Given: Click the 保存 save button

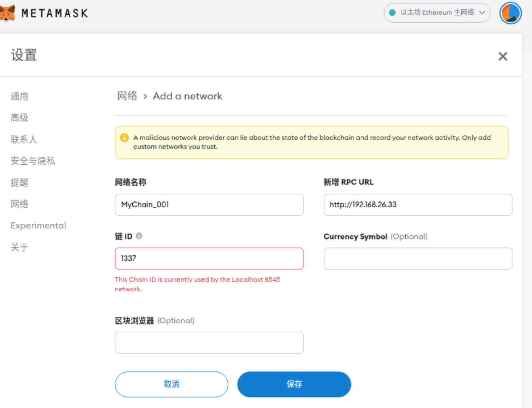Looking at the screenshot, I should click(x=294, y=384).
